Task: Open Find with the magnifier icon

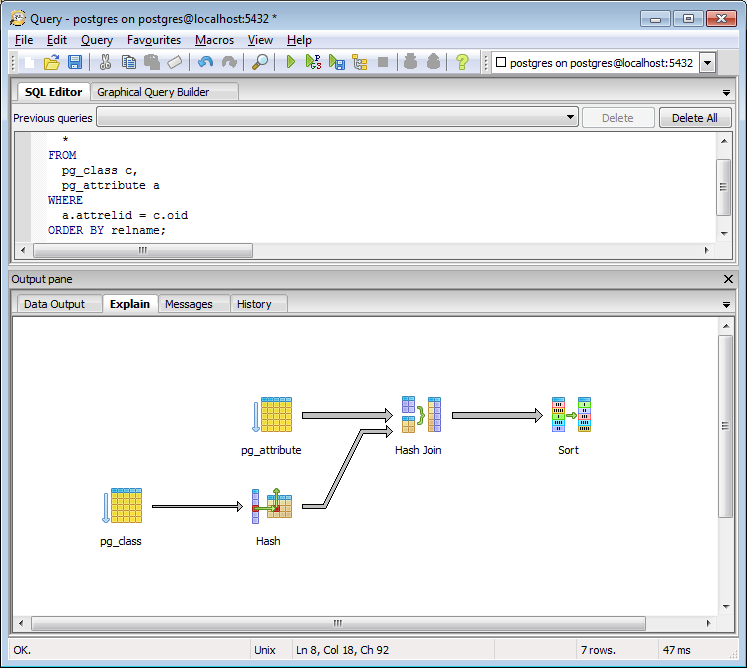Action: (x=259, y=62)
